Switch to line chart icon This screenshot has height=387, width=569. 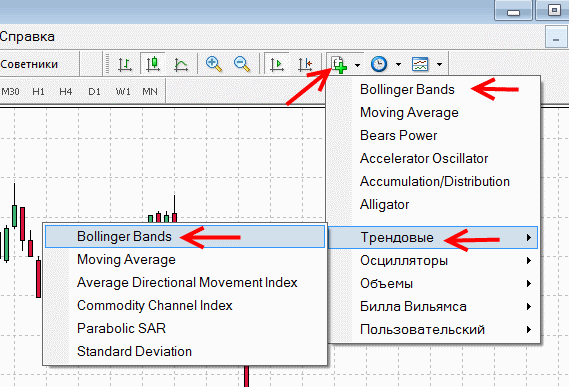[181, 64]
